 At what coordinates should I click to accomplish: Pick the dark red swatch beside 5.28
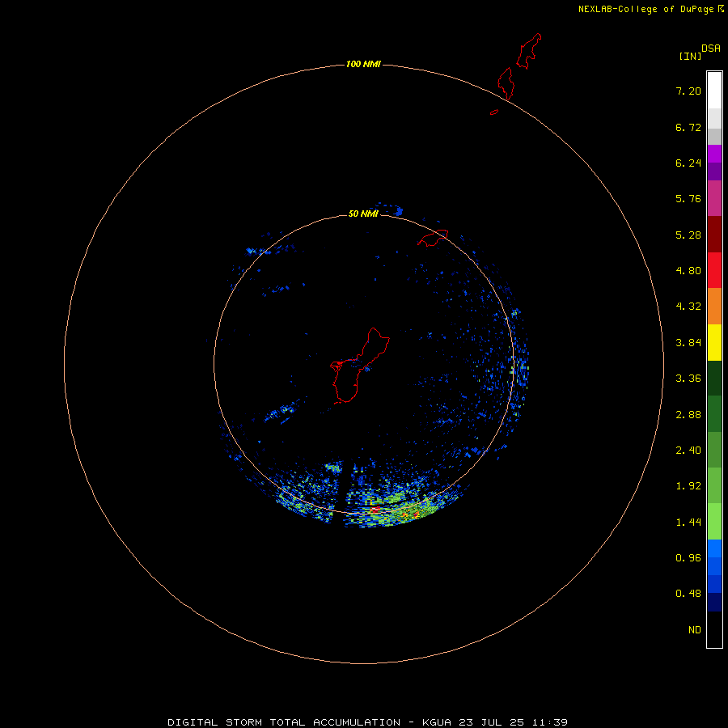pos(714,235)
